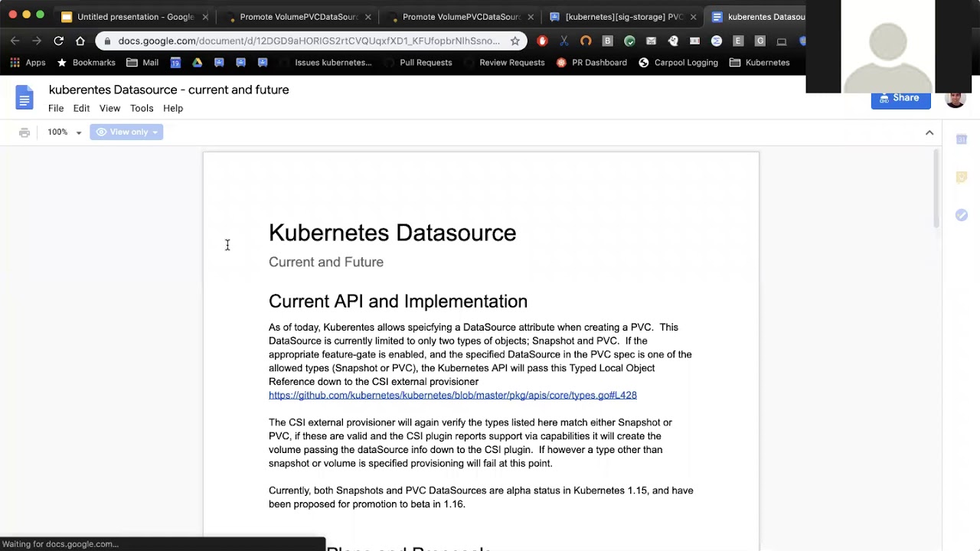Image resolution: width=980 pixels, height=551 pixels.
Task: Click the Google Docs home icon
Action: pyautogui.click(x=24, y=98)
